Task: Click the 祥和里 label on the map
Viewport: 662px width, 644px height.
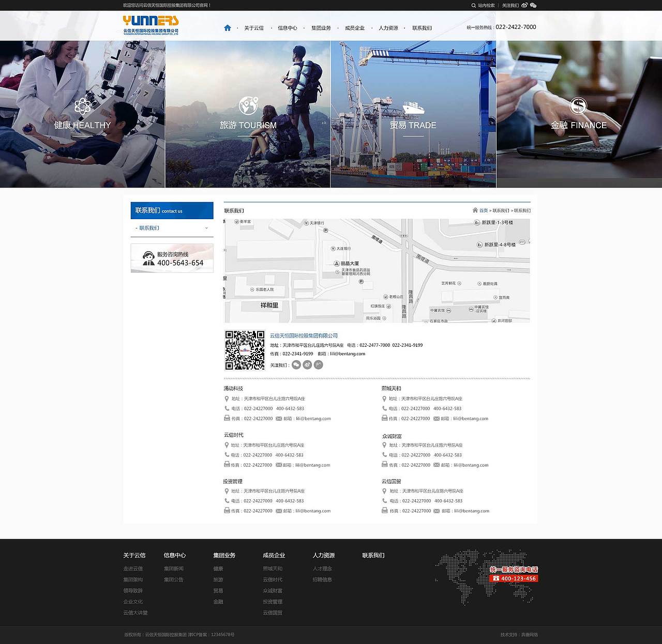Action: click(269, 305)
